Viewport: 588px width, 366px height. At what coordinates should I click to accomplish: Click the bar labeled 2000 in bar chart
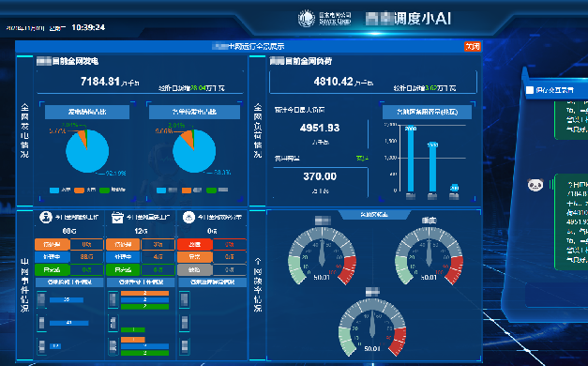pos(411,159)
